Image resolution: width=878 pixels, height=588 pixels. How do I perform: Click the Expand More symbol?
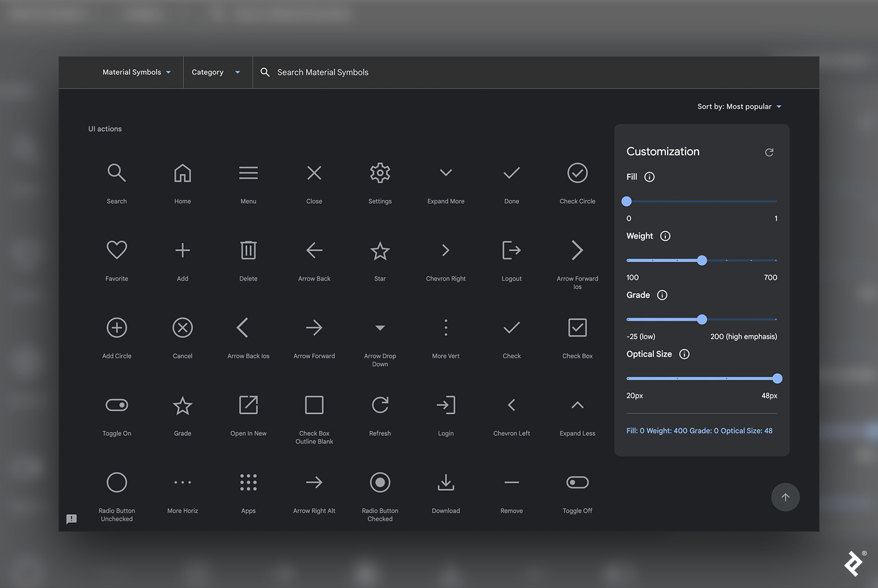445,173
